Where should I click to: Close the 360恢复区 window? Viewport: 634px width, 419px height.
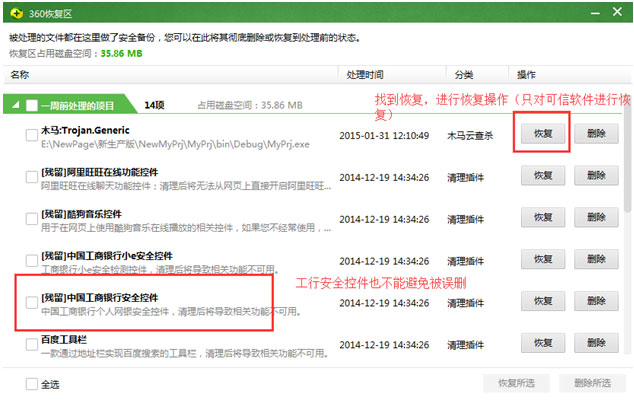click(x=617, y=12)
